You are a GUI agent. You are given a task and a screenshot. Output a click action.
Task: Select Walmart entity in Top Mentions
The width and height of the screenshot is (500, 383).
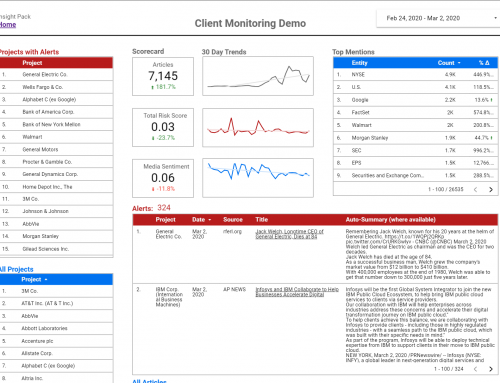(415, 125)
